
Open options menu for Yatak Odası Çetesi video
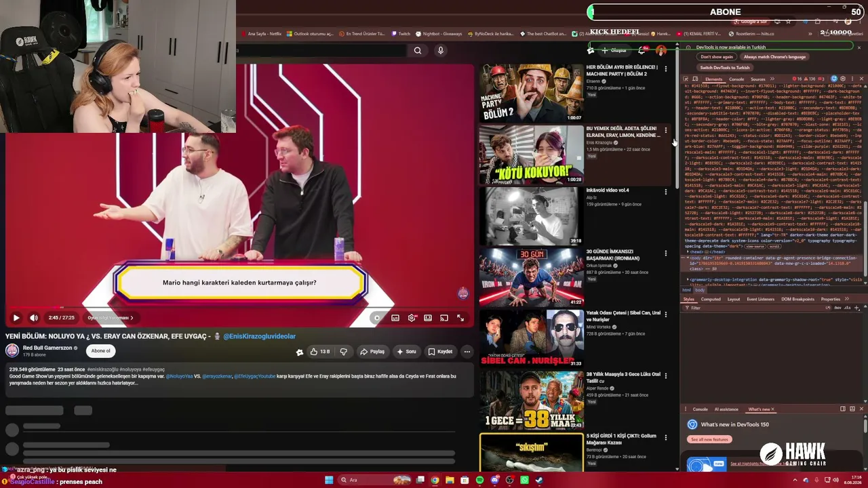(666, 314)
